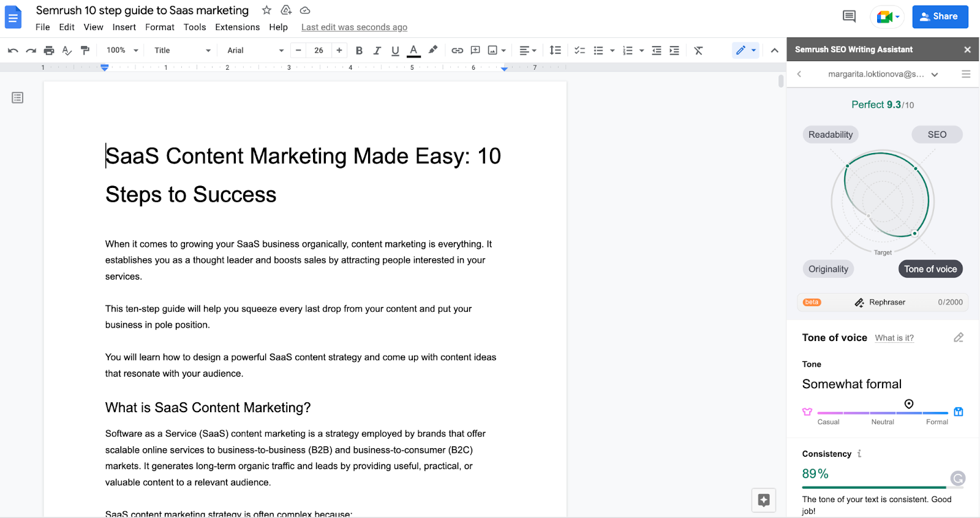Increase paragraph indent
Viewport: 980px width, 518px height.
674,50
